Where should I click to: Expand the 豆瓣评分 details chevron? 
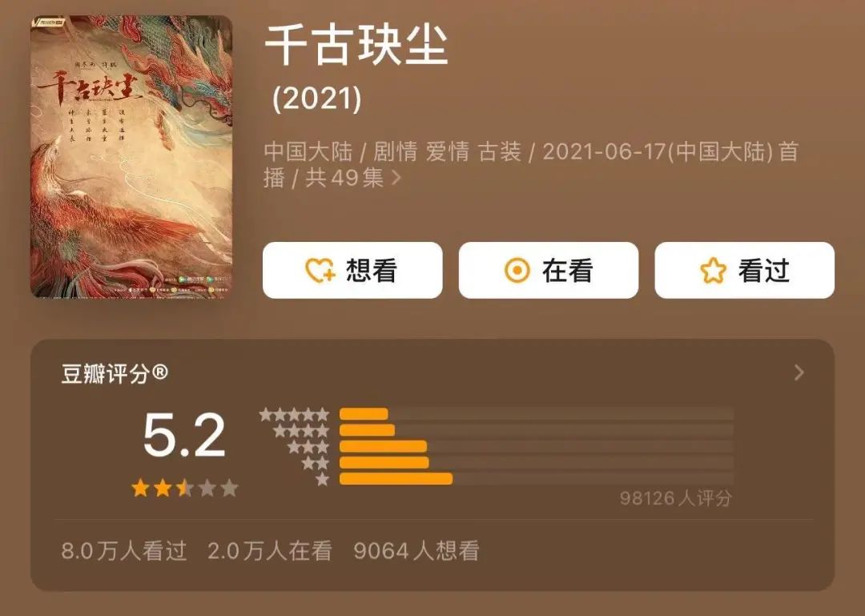click(799, 373)
